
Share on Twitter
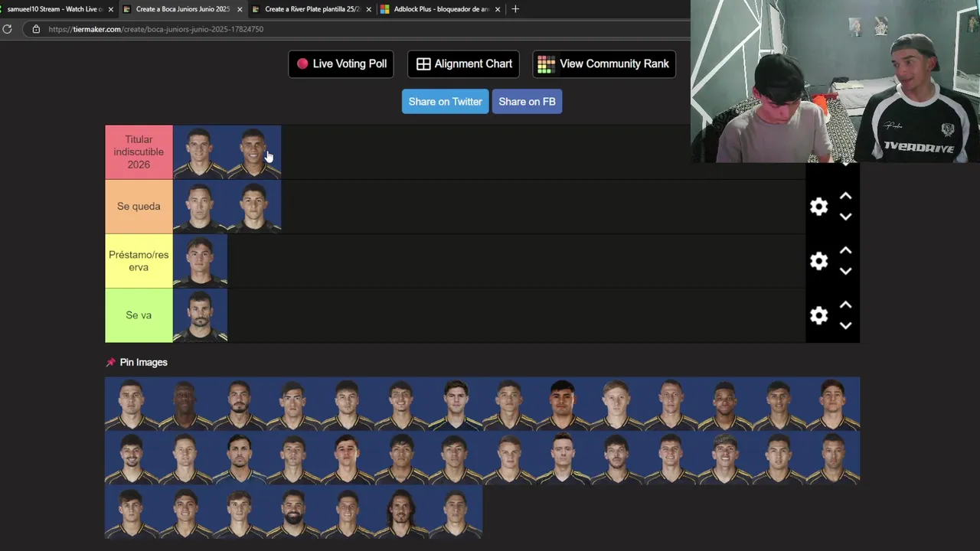[445, 102]
